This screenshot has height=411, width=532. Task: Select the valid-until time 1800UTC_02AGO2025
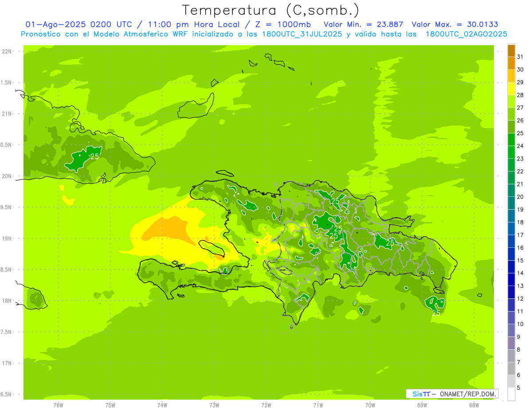(x=466, y=34)
